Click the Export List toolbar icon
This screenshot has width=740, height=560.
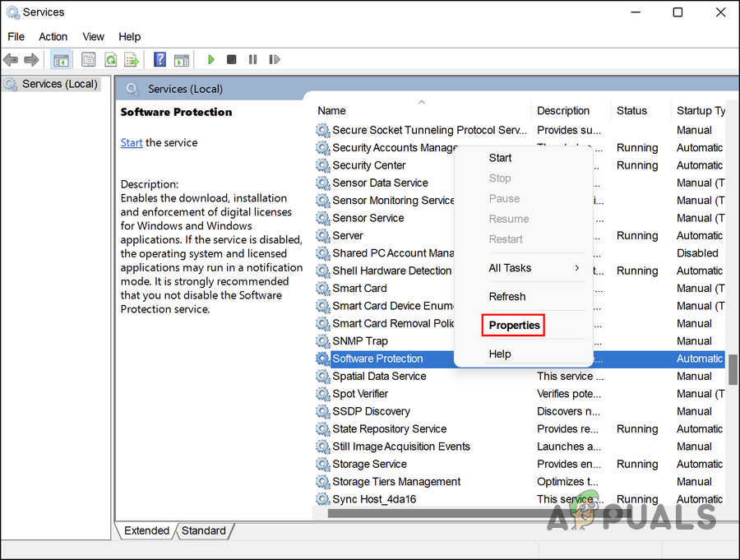(132, 59)
